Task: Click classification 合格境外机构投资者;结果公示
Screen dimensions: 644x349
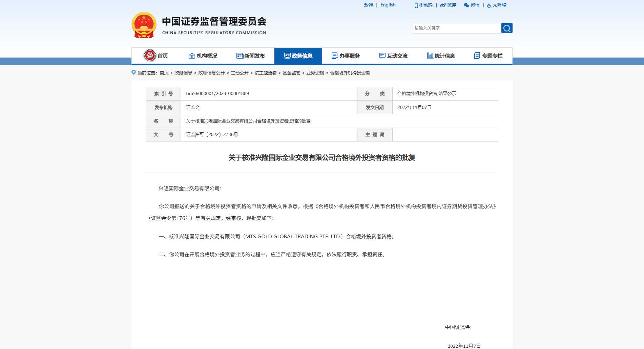Action: [x=427, y=93]
